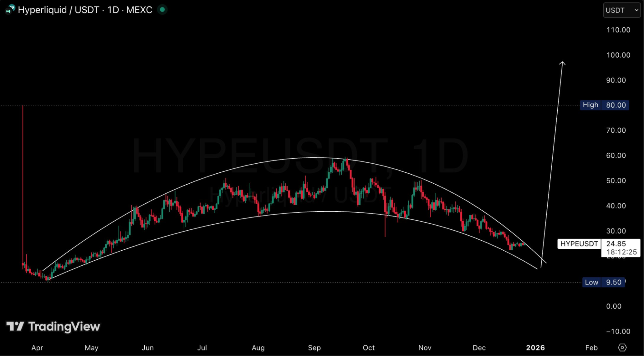Click the white arrowhead near 100.00
644x356 pixels.
562,63
